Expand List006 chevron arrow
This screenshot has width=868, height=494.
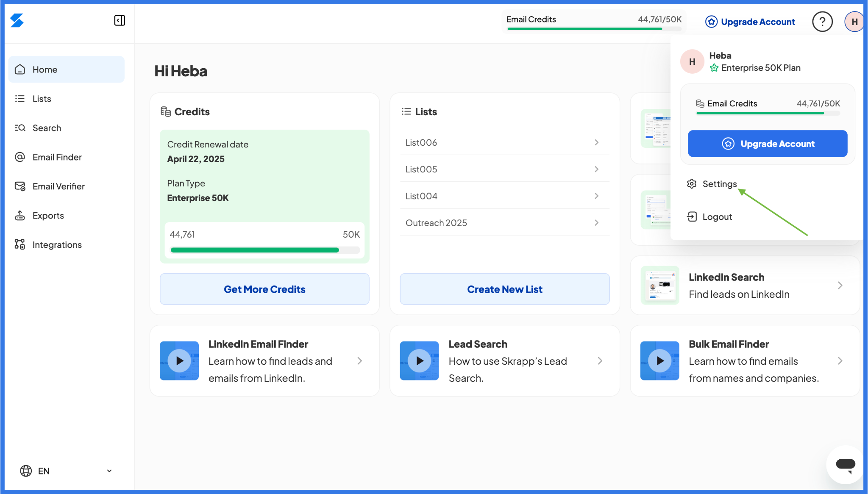(596, 142)
